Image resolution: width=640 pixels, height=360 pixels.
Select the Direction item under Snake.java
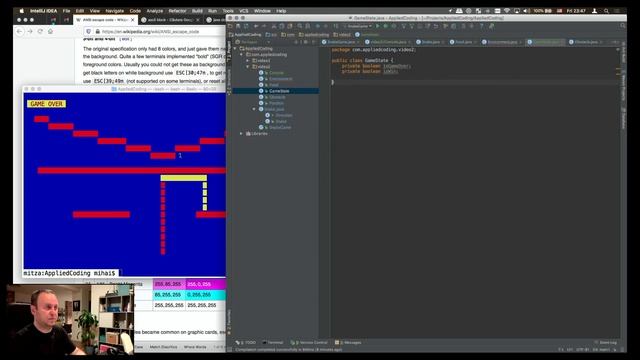coord(283,115)
